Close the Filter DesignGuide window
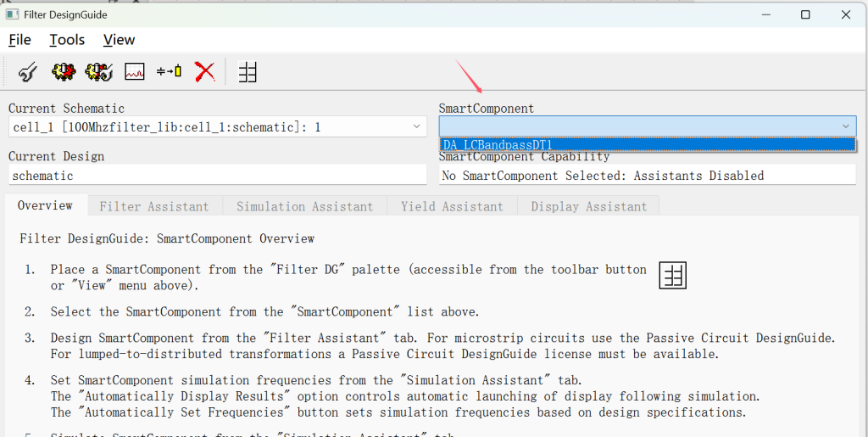The height and width of the screenshot is (437, 868). 846,15
